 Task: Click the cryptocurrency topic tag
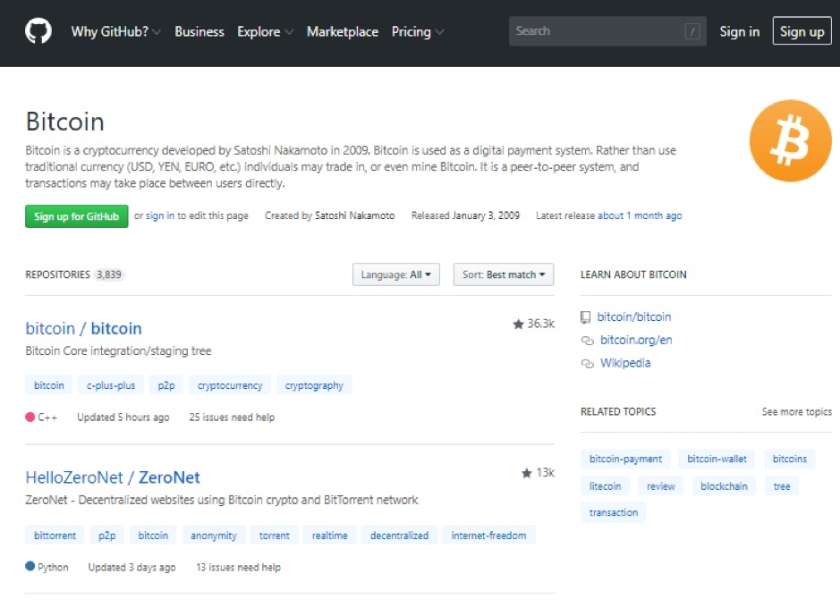pos(230,385)
